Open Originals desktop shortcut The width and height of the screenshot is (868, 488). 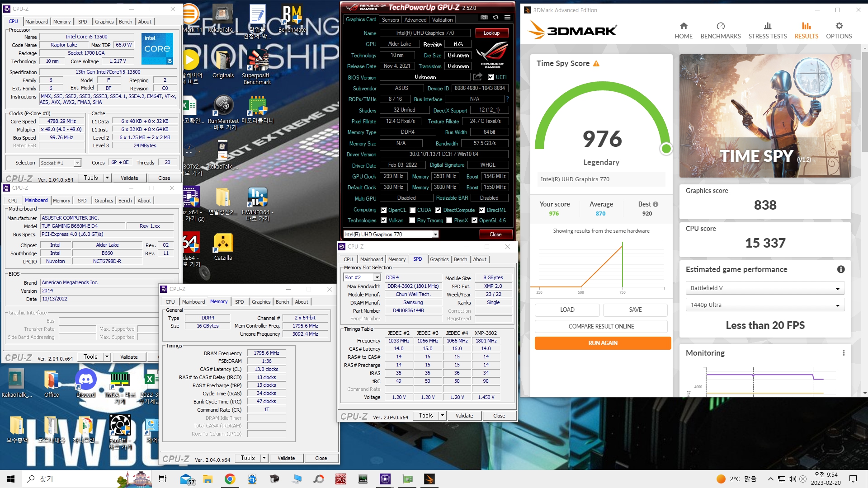tap(223, 64)
